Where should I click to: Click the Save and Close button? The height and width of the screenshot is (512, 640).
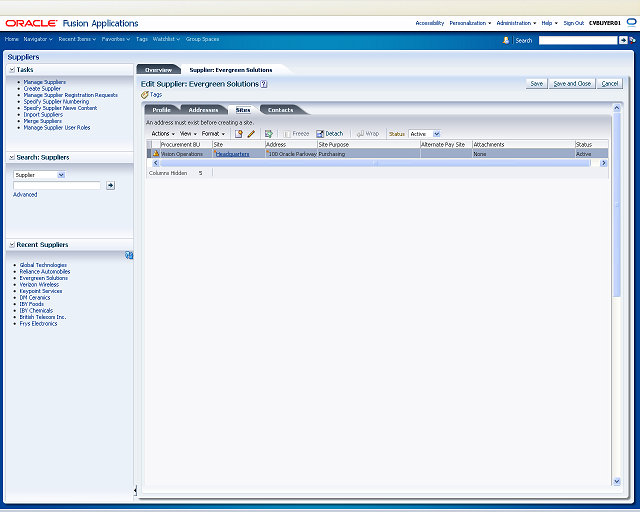(x=572, y=84)
